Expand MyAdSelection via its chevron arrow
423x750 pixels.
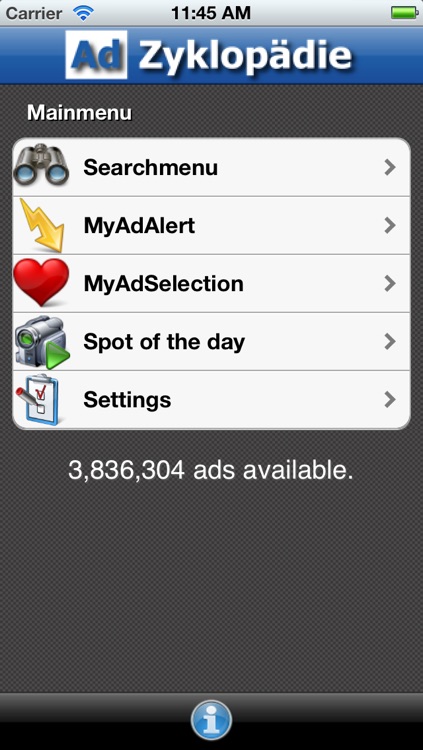pos(390,284)
